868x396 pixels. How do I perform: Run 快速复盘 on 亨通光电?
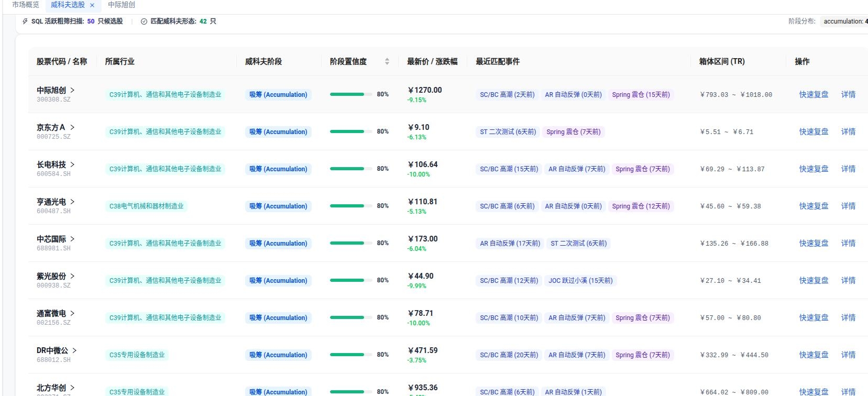[814, 206]
